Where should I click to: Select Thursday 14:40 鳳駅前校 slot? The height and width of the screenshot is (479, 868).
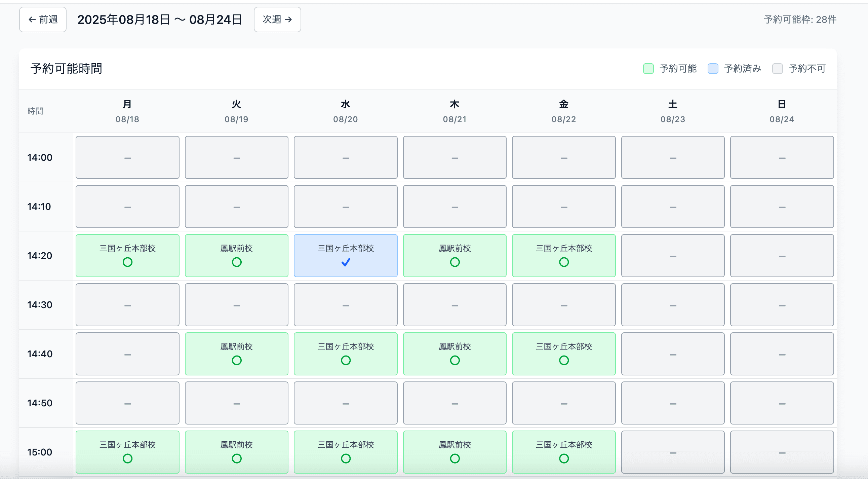455,354
